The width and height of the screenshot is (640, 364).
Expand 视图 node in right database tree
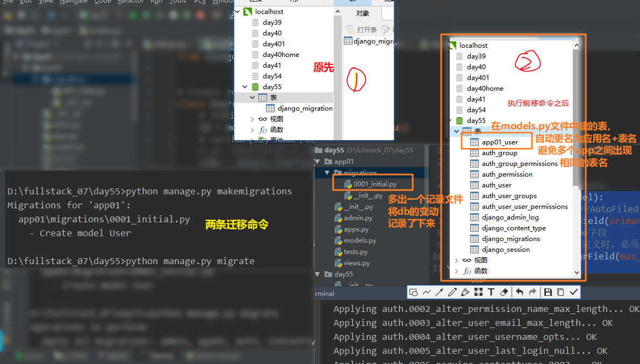point(456,260)
